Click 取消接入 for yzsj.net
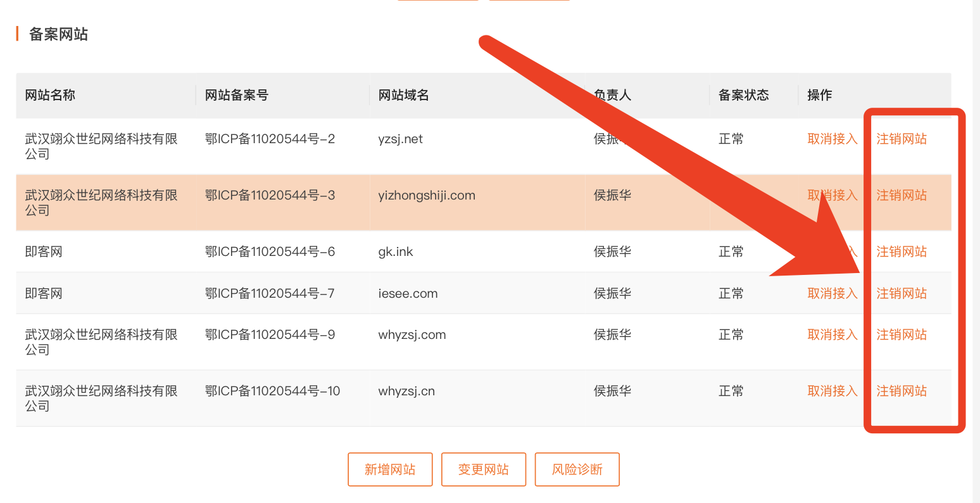The height and width of the screenshot is (503, 980). [832, 139]
